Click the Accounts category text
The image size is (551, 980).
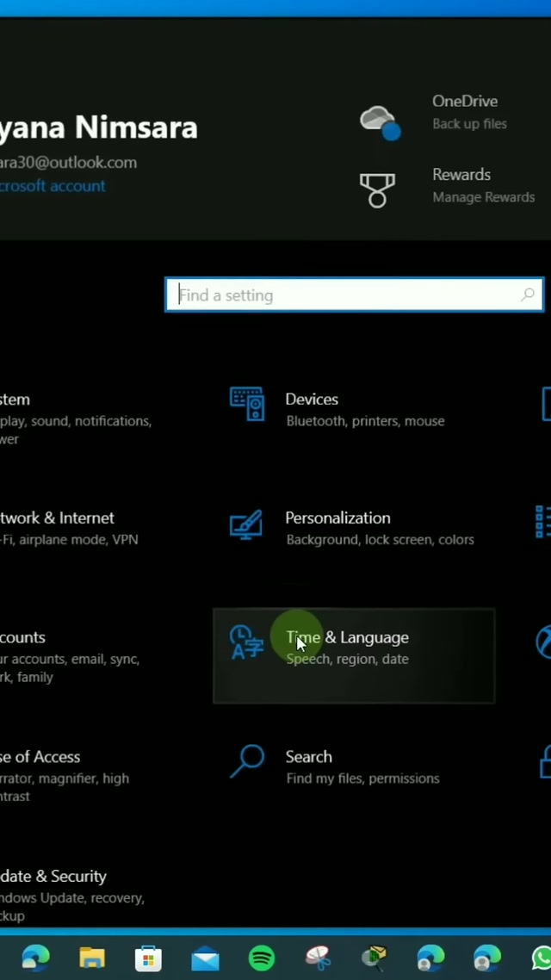pos(23,638)
